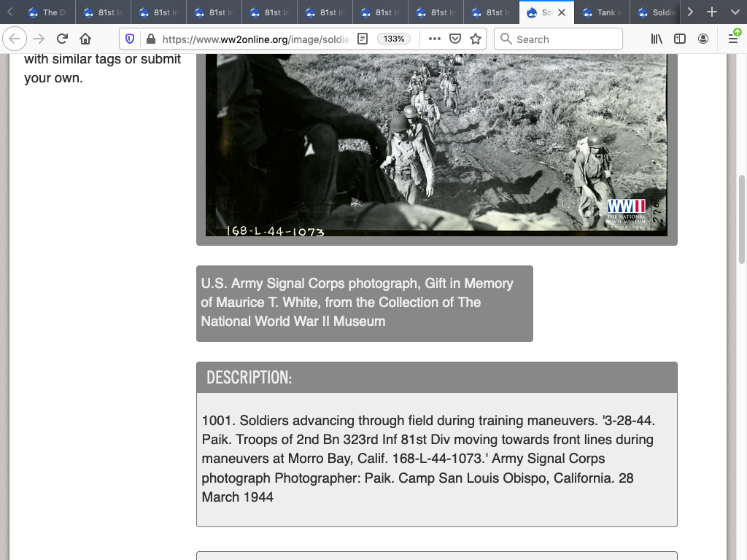
Task: Open tracking protection shield info
Action: coord(130,39)
